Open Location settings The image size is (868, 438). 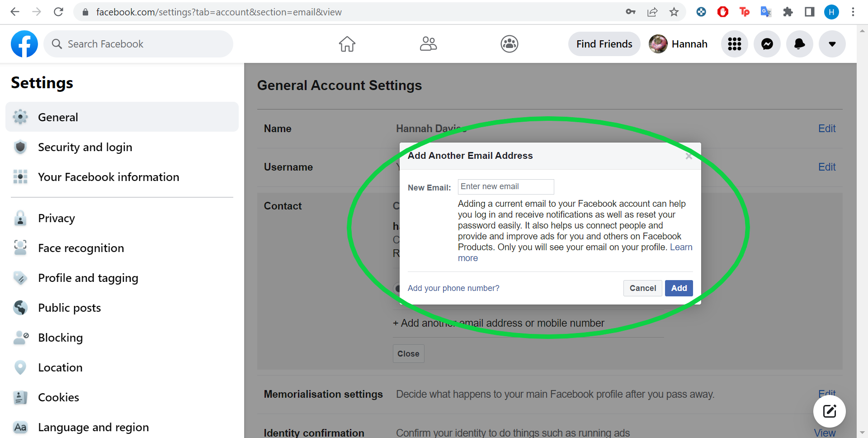coord(122,367)
